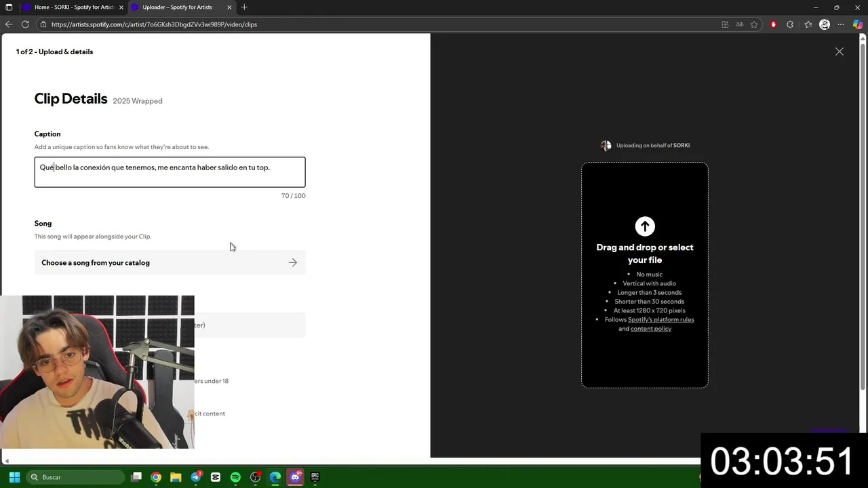
Task: View site information lock icon
Action: pyautogui.click(x=43, y=24)
